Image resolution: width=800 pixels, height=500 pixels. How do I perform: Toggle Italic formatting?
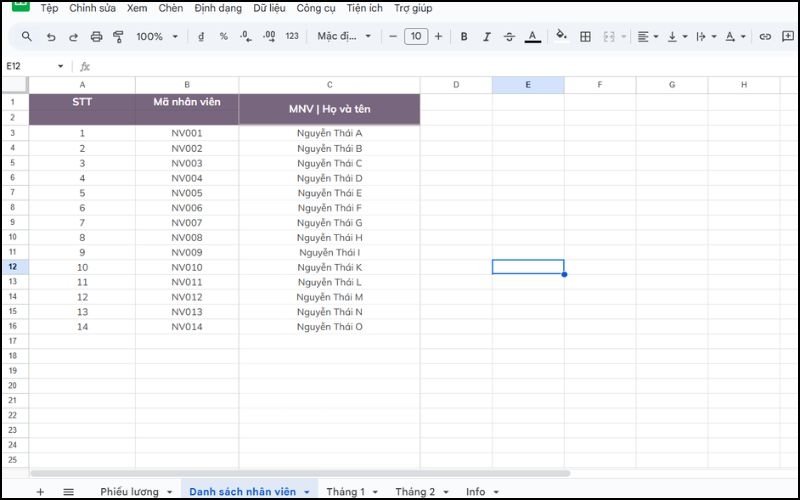click(x=487, y=37)
